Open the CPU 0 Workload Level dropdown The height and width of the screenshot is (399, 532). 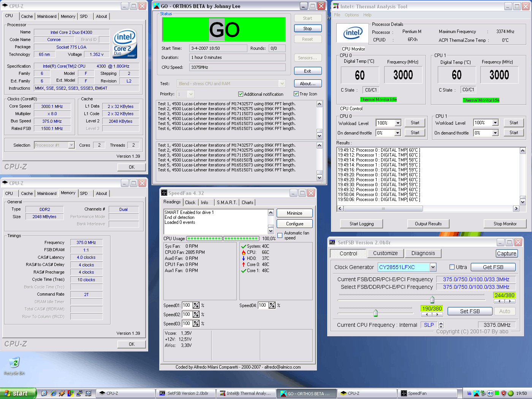398,123
